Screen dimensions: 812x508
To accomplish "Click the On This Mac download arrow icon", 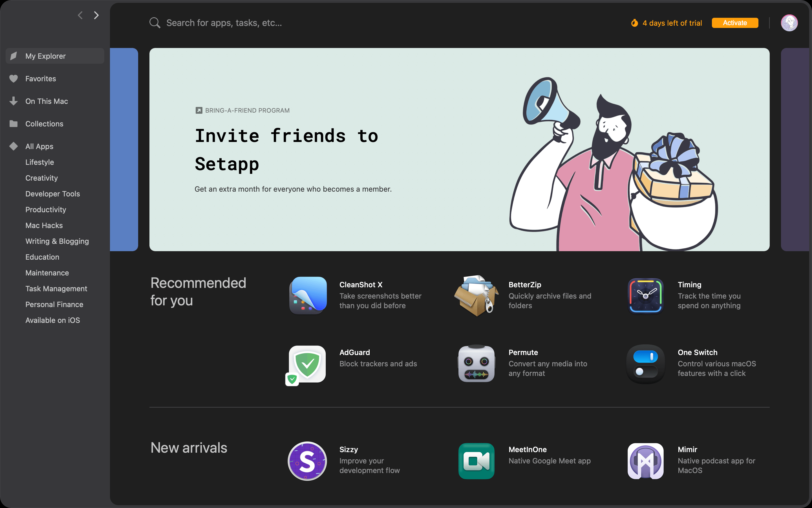I will click(x=14, y=101).
